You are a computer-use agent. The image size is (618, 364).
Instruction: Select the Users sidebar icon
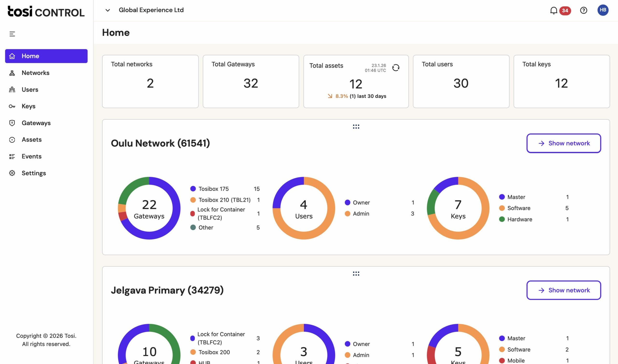[x=30, y=89]
